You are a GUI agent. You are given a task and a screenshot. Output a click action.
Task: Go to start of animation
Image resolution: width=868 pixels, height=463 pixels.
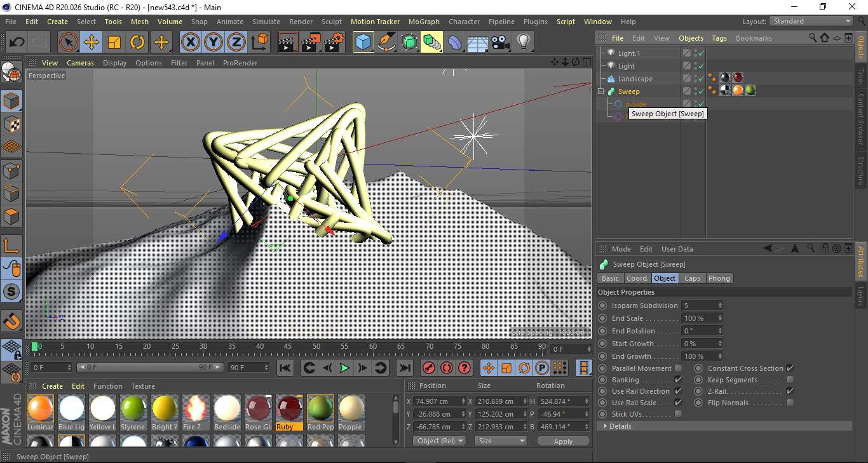[285, 368]
